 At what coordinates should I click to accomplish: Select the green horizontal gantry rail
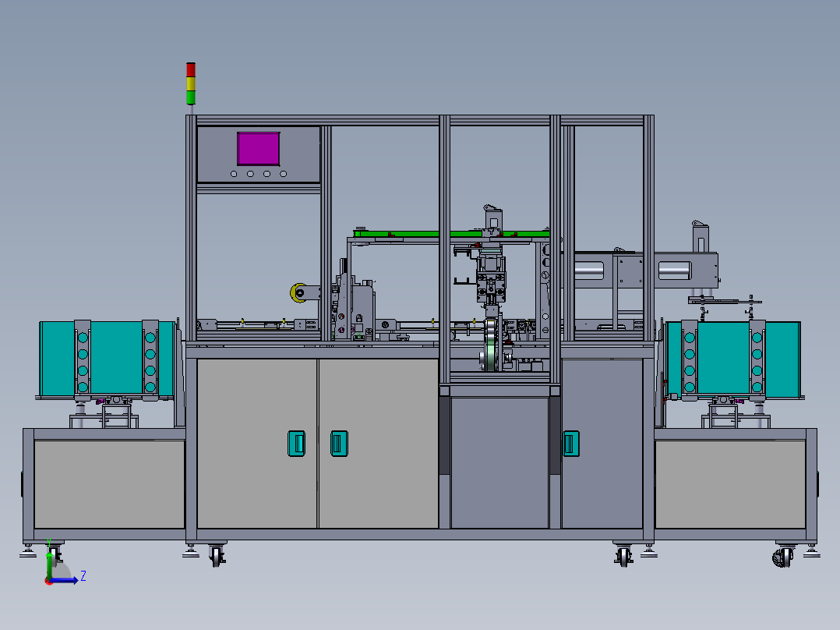click(x=451, y=234)
